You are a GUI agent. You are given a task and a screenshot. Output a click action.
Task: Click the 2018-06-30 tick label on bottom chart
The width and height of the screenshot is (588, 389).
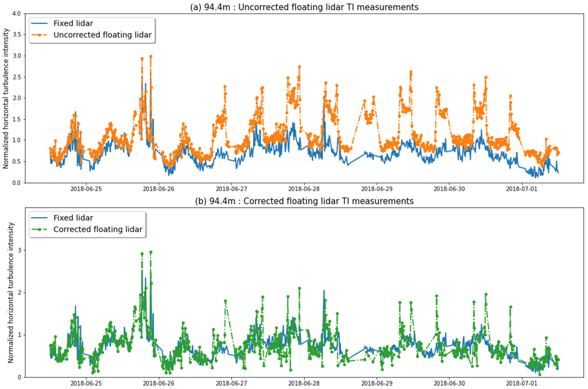pyautogui.click(x=449, y=384)
